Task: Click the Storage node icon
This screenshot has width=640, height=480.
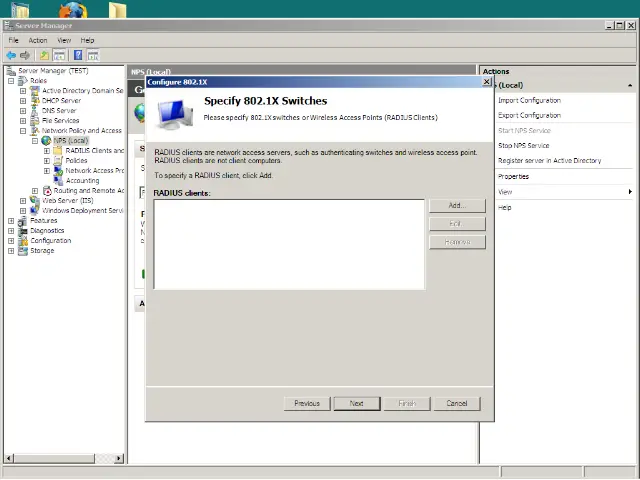Action: pyautogui.click(x=23, y=251)
